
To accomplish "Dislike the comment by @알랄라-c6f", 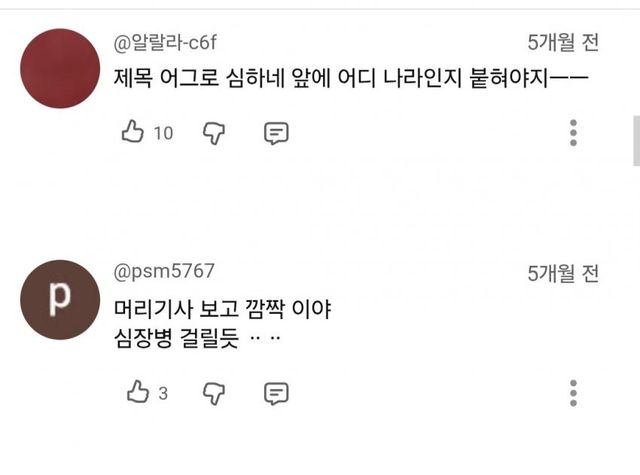I will pos(212,132).
